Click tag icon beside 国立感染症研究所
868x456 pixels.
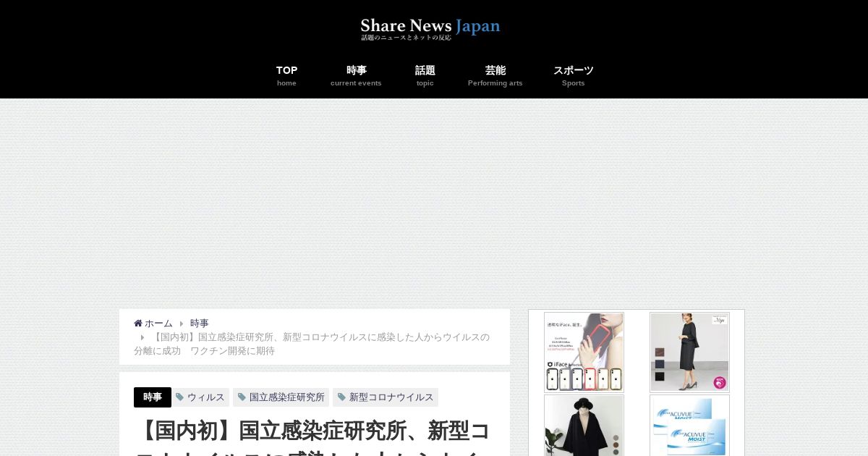pos(242,397)
